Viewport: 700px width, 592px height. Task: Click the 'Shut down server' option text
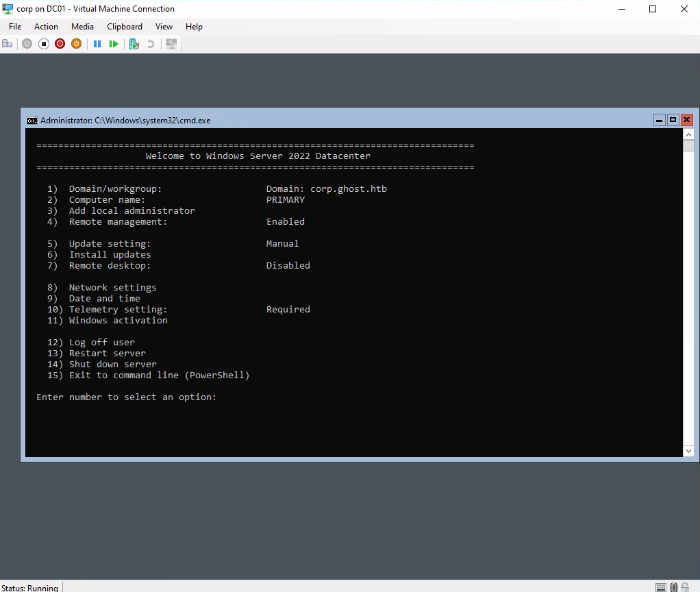coord(112,365)
